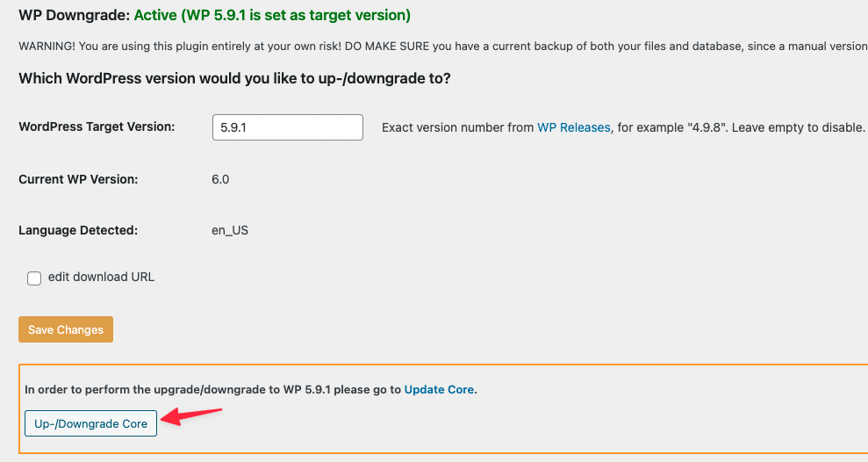The image size is (868, 462).
Task: Click the 'WordPress Target Version:' label
Action: (x=97, y=126)
